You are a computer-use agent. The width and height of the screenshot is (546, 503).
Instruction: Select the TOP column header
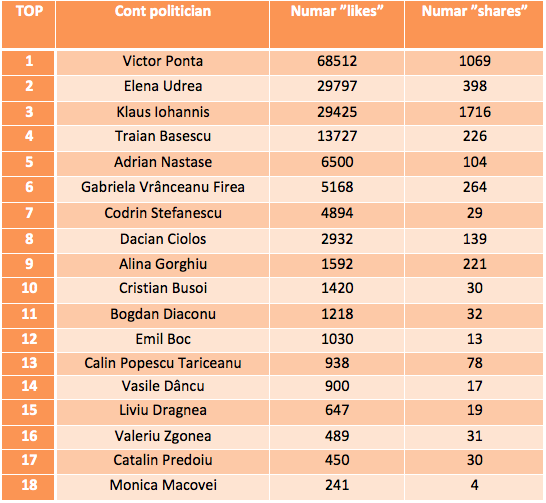[28, 24]
